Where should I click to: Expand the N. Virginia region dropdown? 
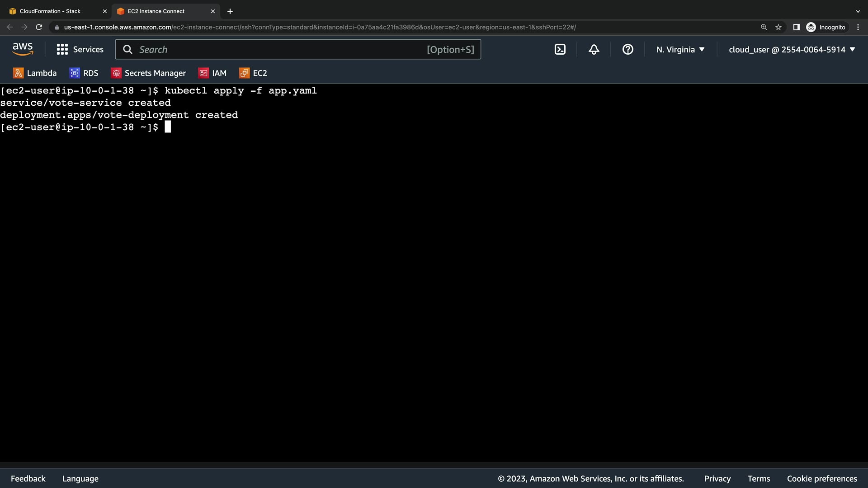(680, 50)
